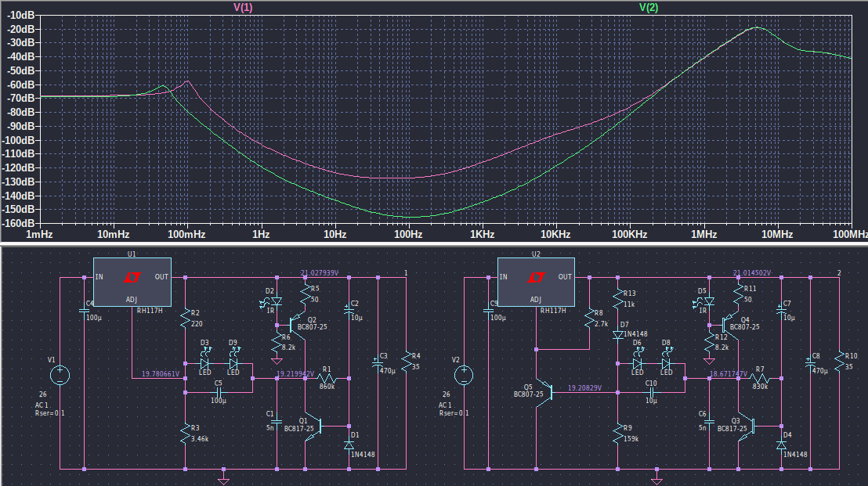Screen dimensions: 868x486
Task: Select the V1 voltage source symbol
Action: [60, 376]
